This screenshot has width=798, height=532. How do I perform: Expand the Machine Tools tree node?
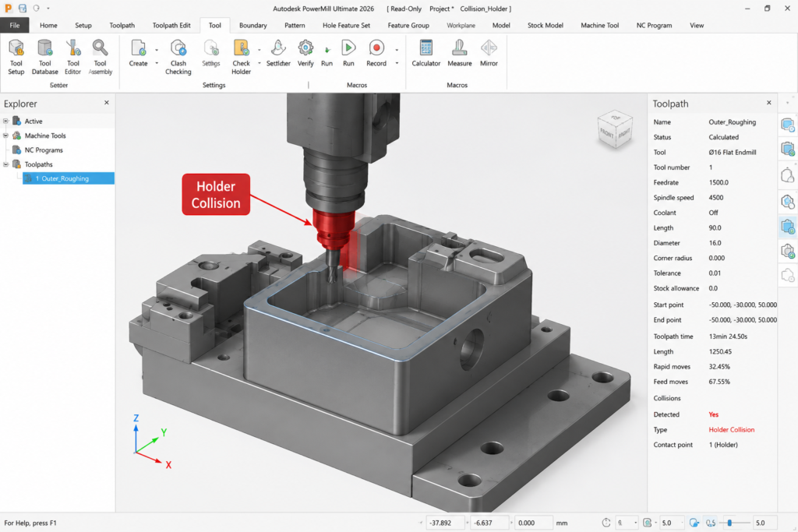click(x=6, y=136)
